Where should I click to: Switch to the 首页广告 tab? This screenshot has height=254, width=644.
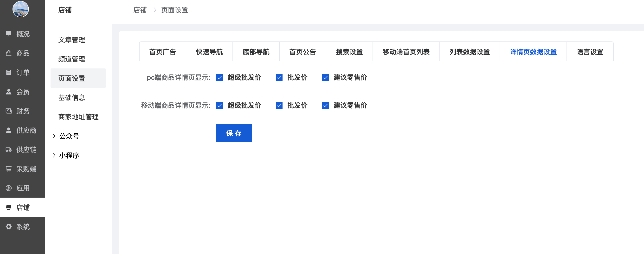162,52
